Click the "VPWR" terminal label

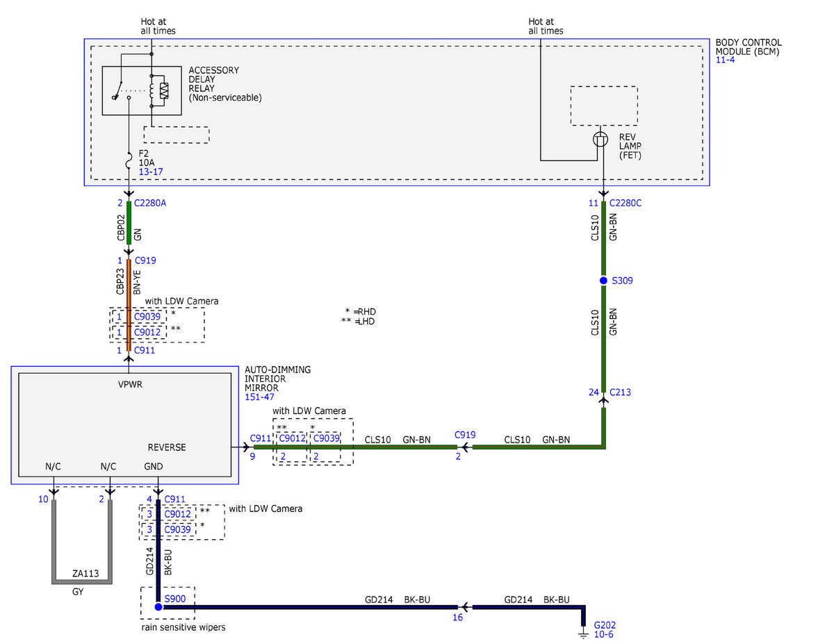point(131,384)
